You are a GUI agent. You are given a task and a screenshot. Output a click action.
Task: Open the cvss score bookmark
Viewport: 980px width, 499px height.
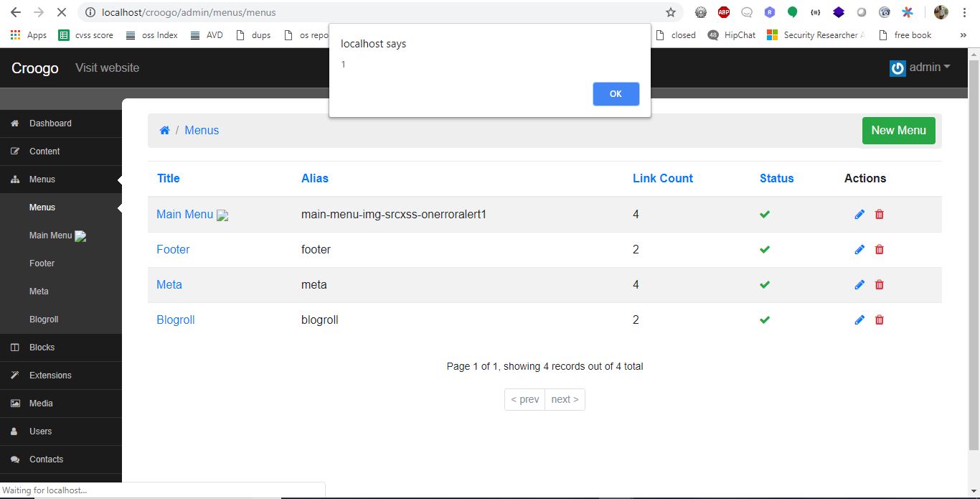click(x=86, y=35)
